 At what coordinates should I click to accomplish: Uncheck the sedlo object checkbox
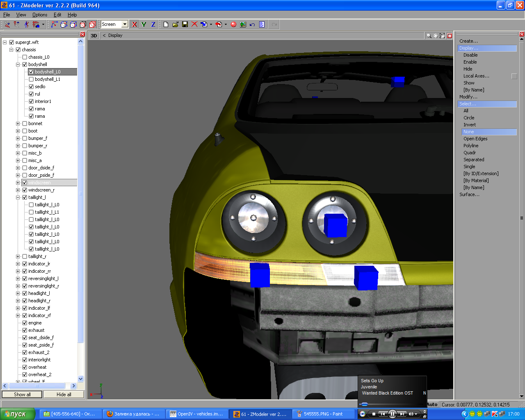31,87
